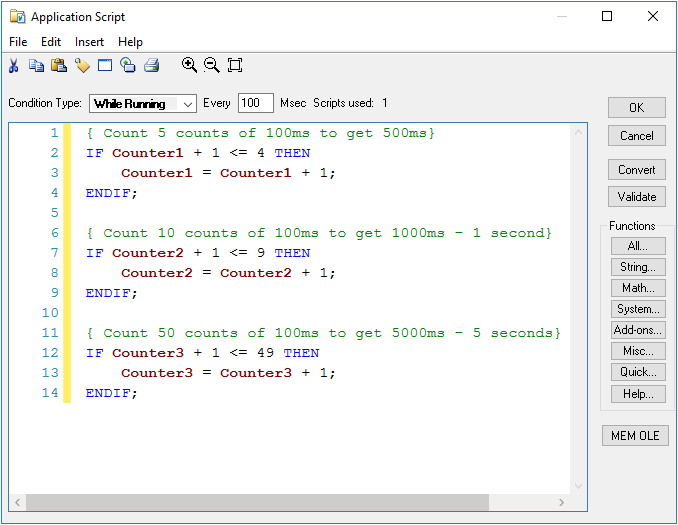Click the Cut scissors icon

(x=14, y=66)
